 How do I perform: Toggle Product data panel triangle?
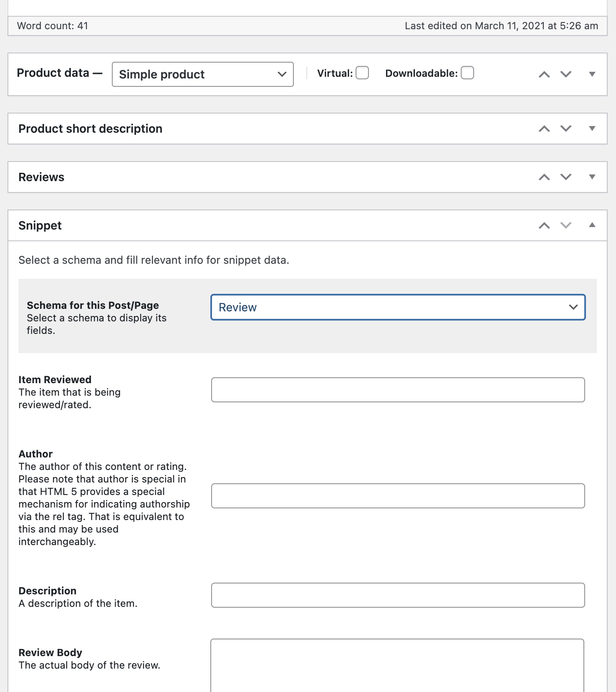[x=592, y=74]
